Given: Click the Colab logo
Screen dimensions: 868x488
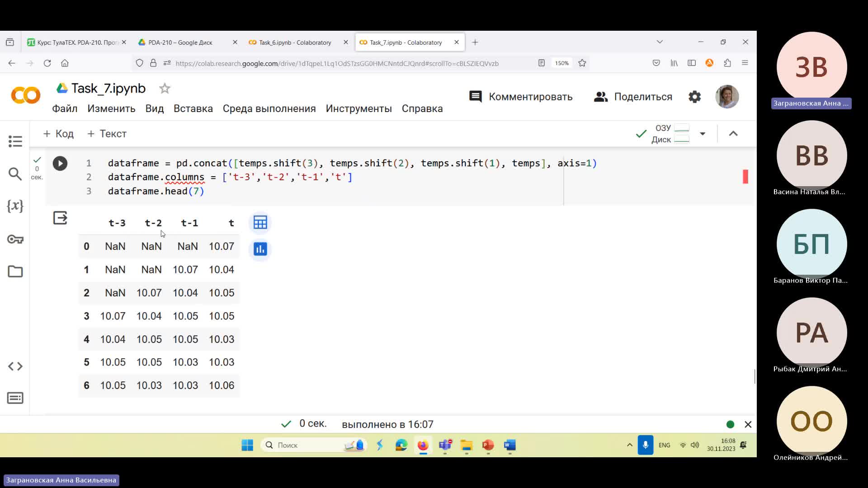Looking at the screenshot, I should (25, 96).
